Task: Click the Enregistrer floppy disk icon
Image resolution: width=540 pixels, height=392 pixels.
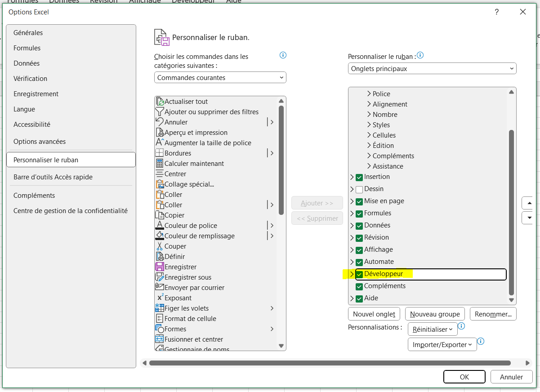Action: point(160,267)
